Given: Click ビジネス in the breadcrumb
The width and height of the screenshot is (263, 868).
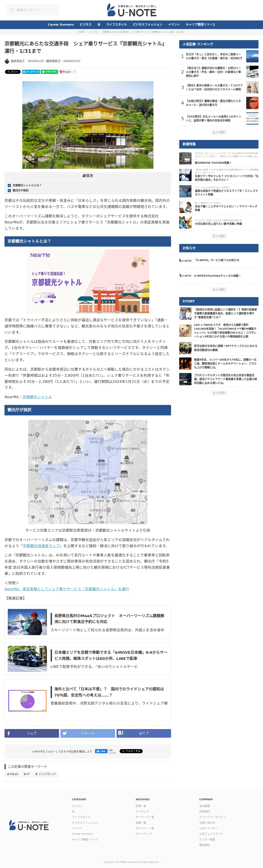Looking at the screenshot, I should [93, 32].
